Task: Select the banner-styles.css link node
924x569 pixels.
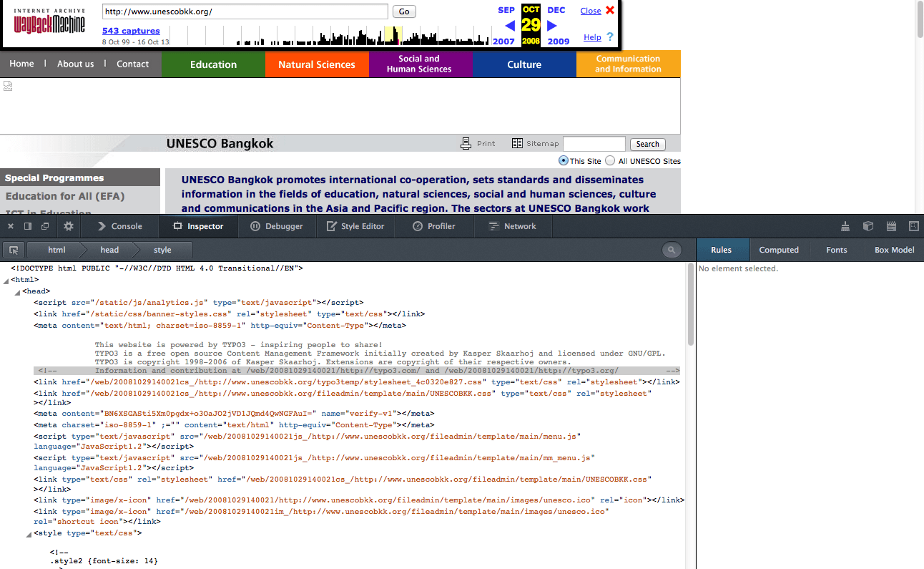Action: [229, 314]
